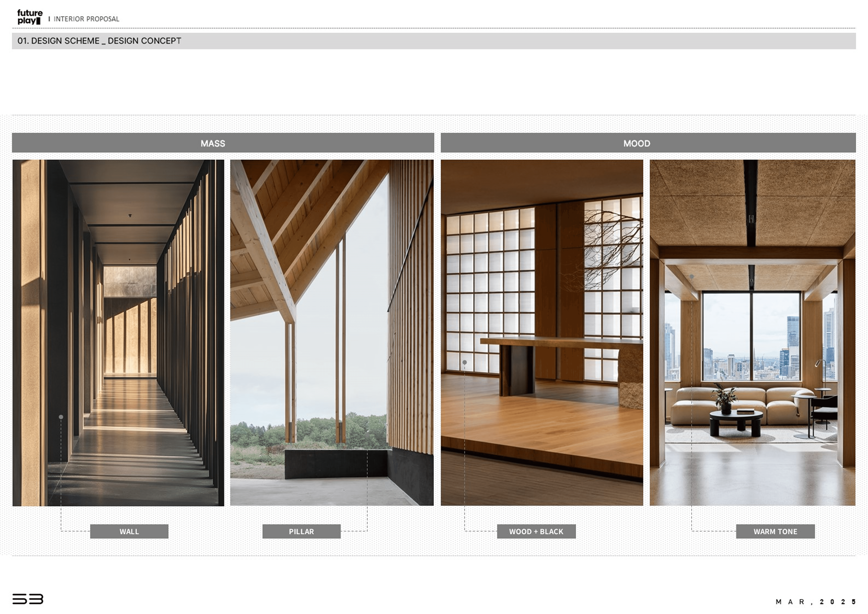Click the WOOD + BLACK label

pyautogui.click(x=536, y=531)
